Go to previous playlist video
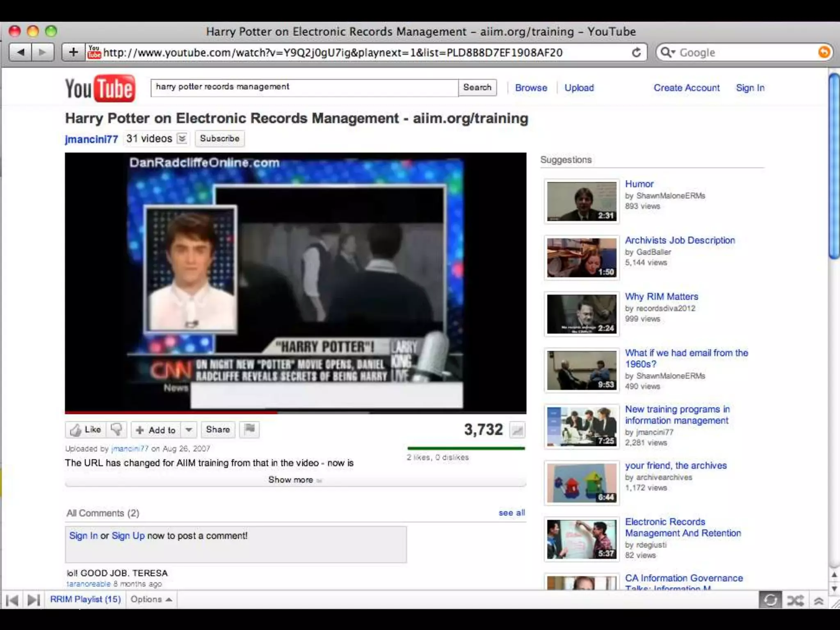The width and height of the screenshot is (840, 630). click(x=12, y=600)
